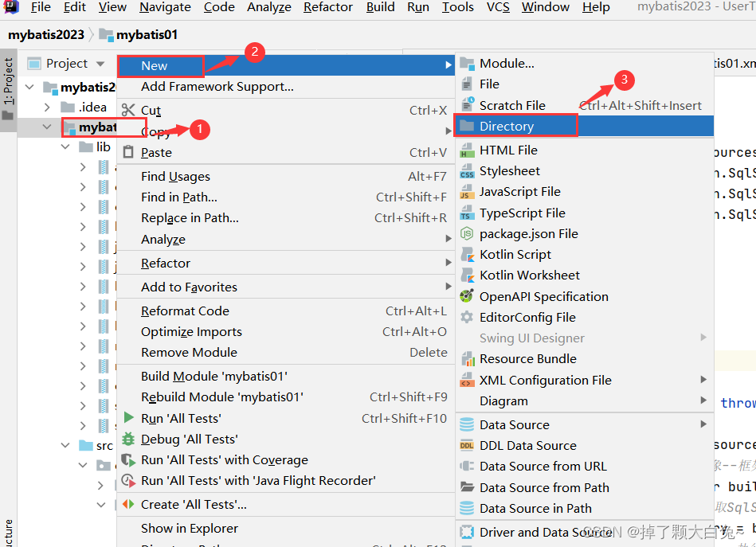Collapse the src folder node

65,445
